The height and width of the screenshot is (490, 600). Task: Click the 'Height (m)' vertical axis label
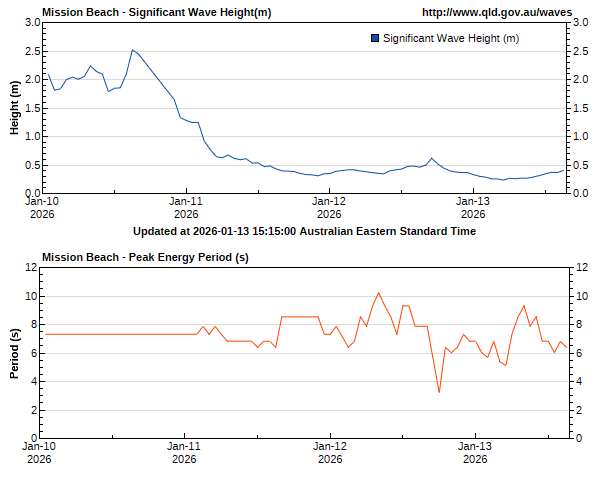(15, 108)
